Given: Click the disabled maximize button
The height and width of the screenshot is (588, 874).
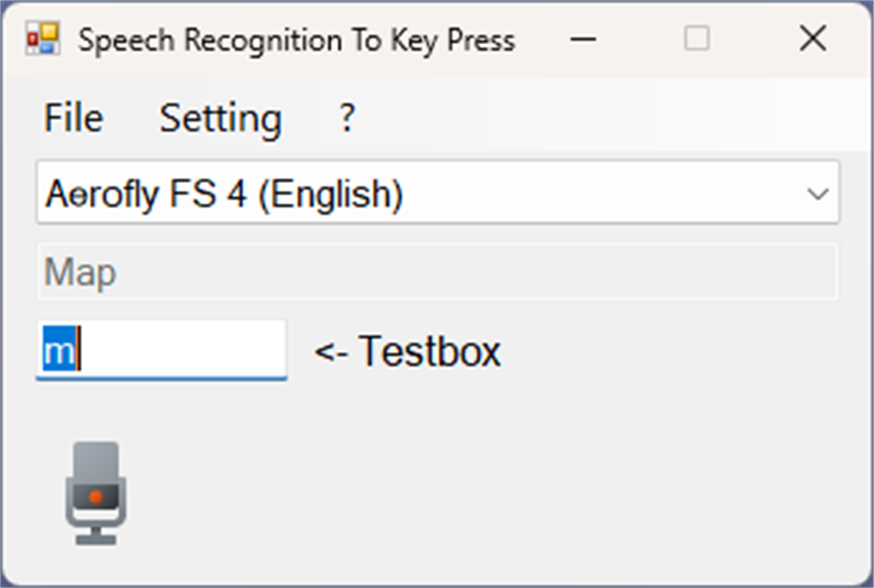Looking at the screenshot, I should coord(697,39).
